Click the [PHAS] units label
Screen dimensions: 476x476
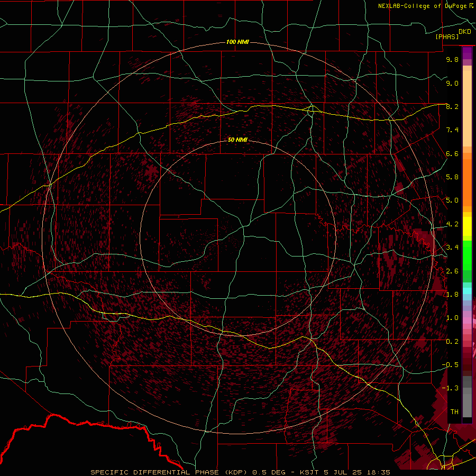point(447,36)
